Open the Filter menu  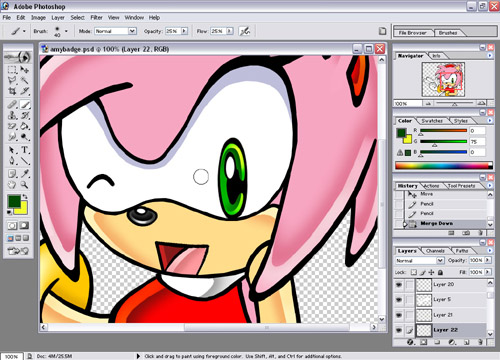pyautogui.click(x=96, y=17)
